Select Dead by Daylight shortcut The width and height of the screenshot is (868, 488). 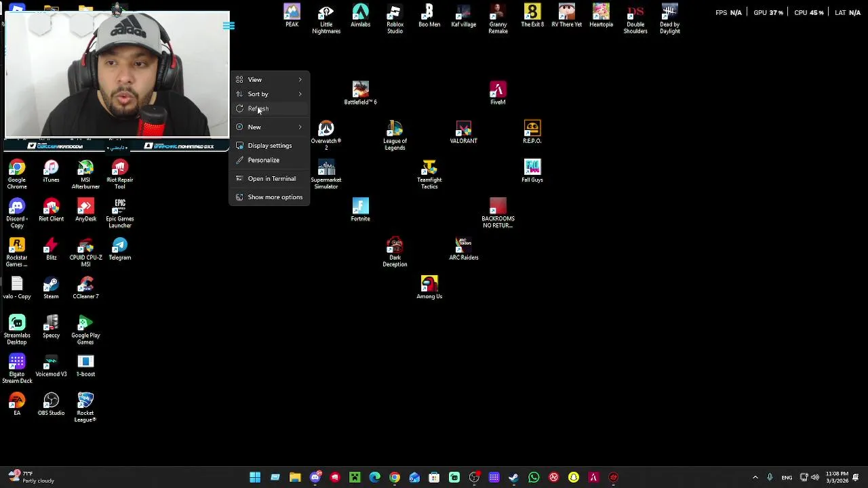click(x=669, y=19)
